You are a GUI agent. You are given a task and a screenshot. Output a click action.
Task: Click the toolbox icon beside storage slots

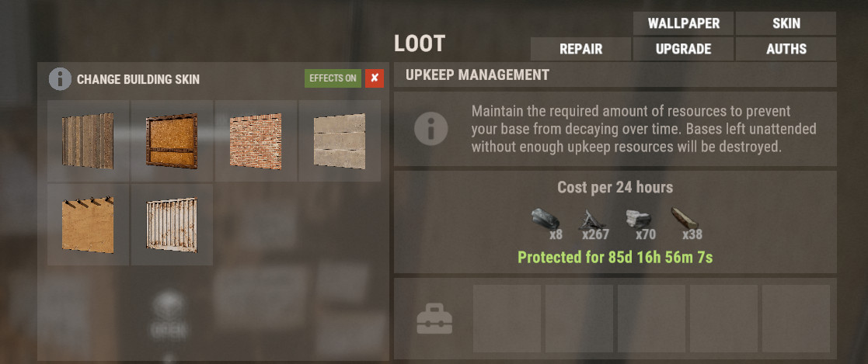(x=434, y=320)
